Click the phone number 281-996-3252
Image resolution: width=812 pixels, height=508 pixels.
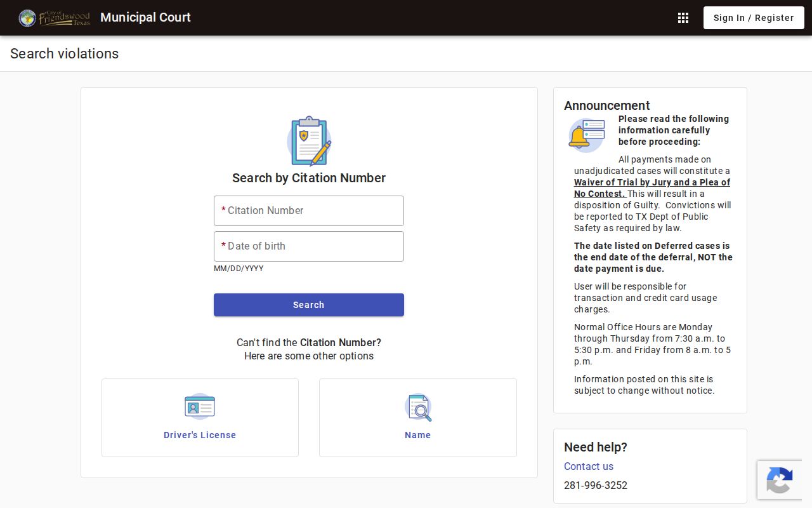pos(596,485)
